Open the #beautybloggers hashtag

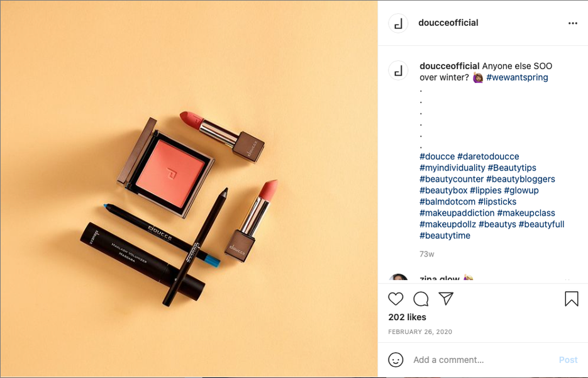[521, 179]
